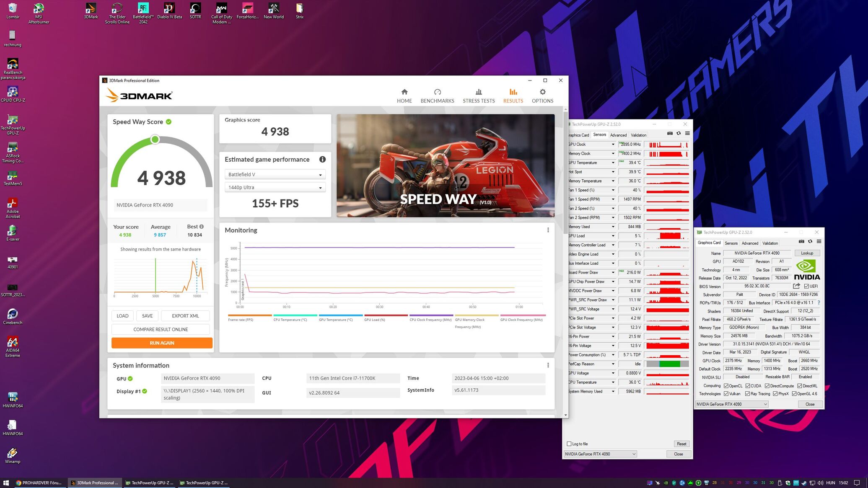This screenshot has width=868, height=488.
Task: Toggle the Ray Tracing checkbox
Action: 748,394
